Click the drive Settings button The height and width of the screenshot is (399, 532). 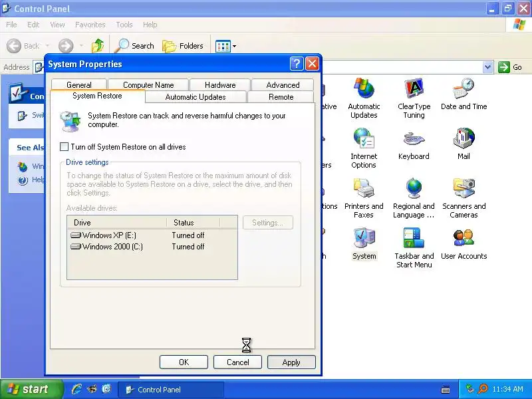[x=268, y=223]
